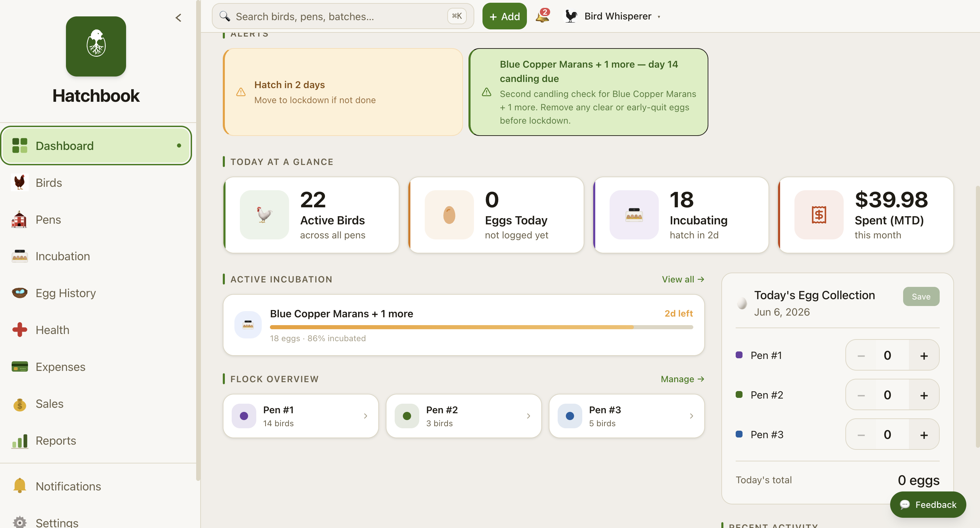Expand the Pen #1 14 birds card chevron
The height and width of the screenshot is (528, 980).
coord(366,416)
